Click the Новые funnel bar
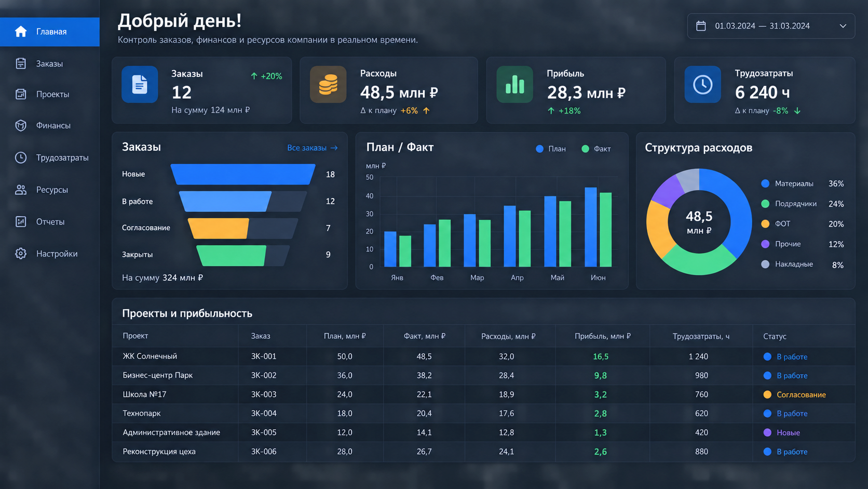Screen dimensions: 868x489 (x=243, y=174)
